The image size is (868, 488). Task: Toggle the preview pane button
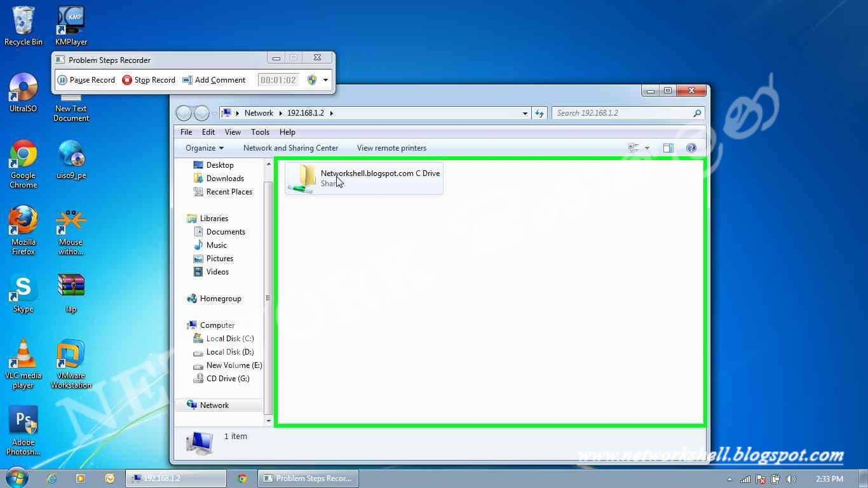pyautogui.click(x=668, y=148)
